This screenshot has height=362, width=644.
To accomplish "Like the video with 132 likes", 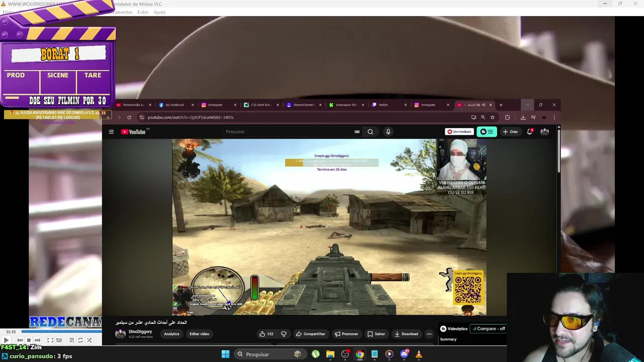I will pos(267,334).
